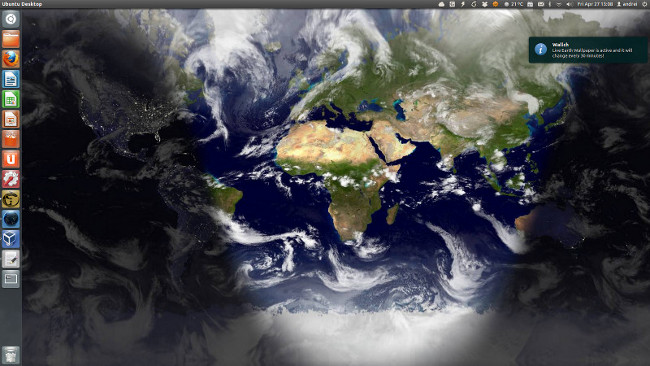The image size is (650, 366).
Task: Click the Wallch notification bubble
Action: tap(588, 50)
